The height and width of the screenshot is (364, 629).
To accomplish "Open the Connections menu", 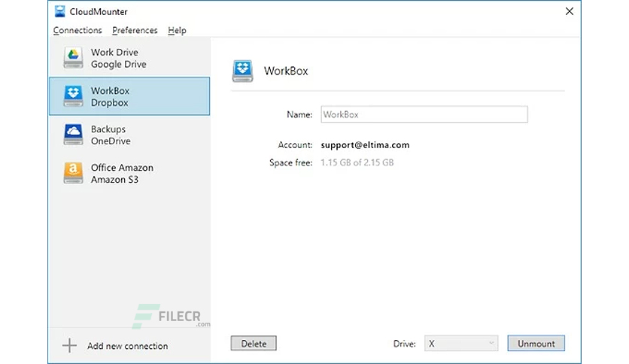I will (77, 31).
